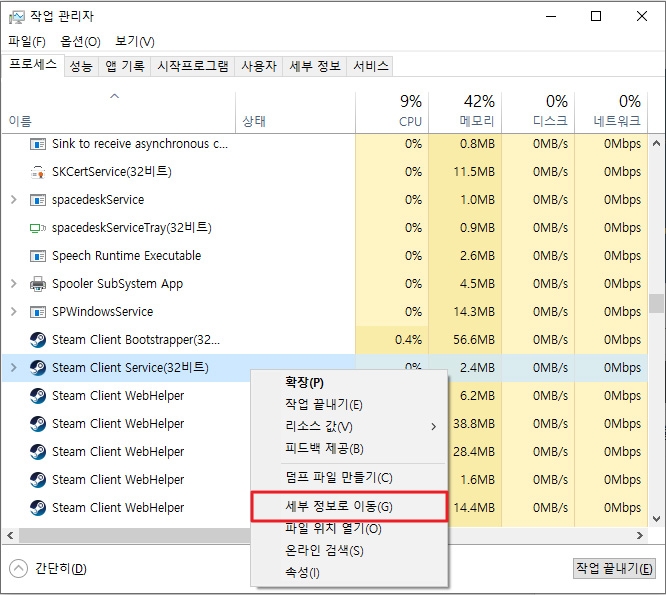
Task: Select the Speech Runtime Executable row
Action: coord(325,256)
